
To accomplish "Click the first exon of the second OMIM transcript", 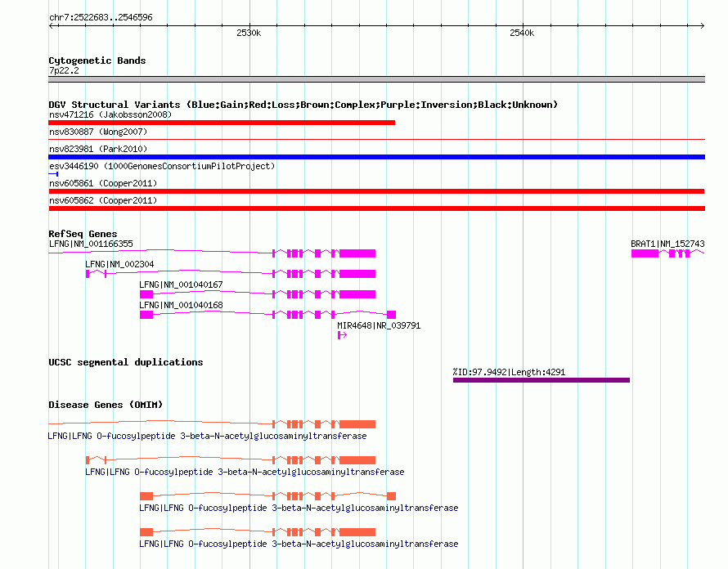I will pos(88,460).
